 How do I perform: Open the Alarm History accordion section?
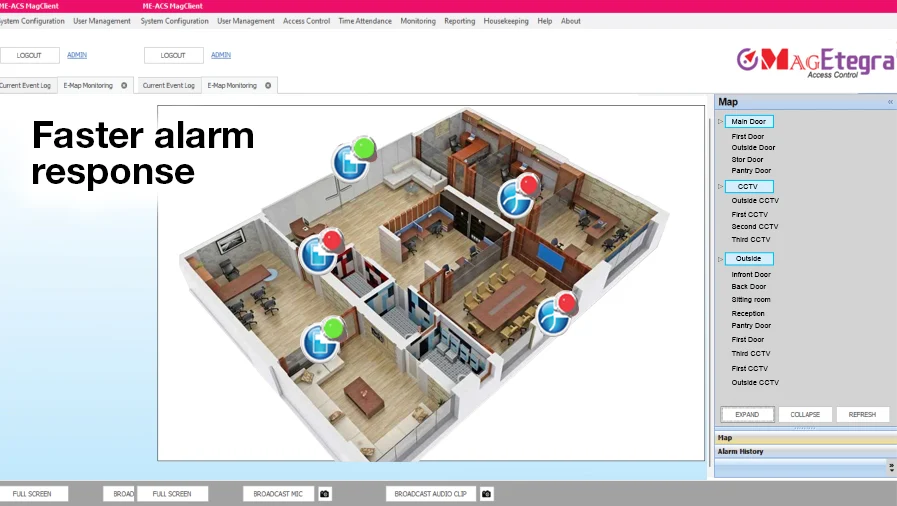[805, 452]
